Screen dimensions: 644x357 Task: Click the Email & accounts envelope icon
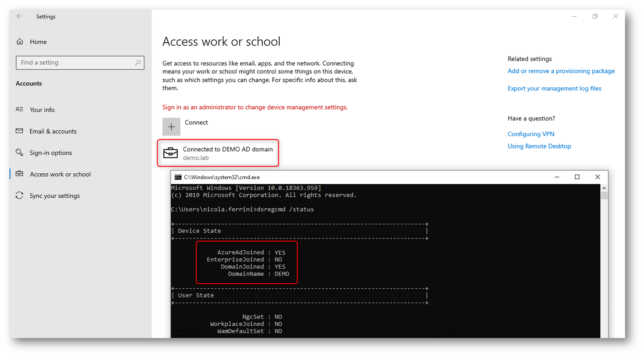tap(19, 131)
